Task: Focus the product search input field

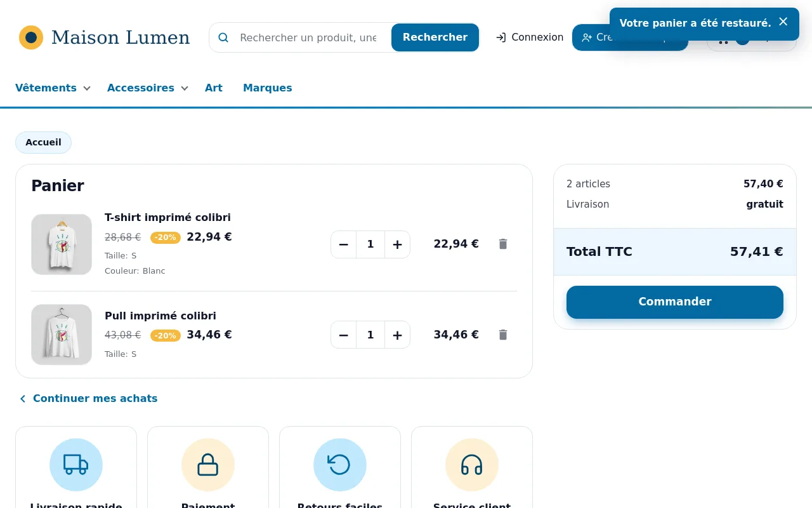Action: (x=308, y=37)
